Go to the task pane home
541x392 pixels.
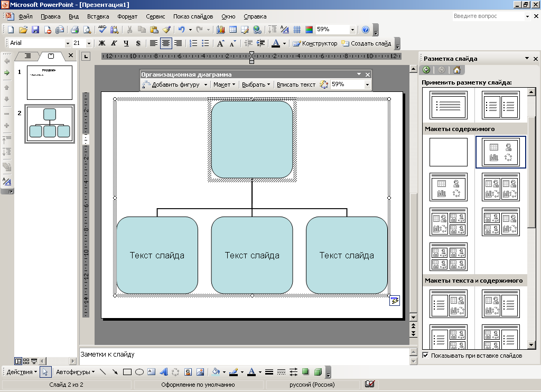pyautogui.click(x=457, y=70)
